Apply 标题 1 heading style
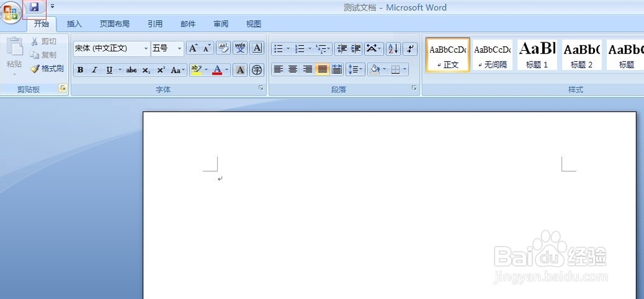This screenshot has width=644, height=299. (x=537, y=55)
